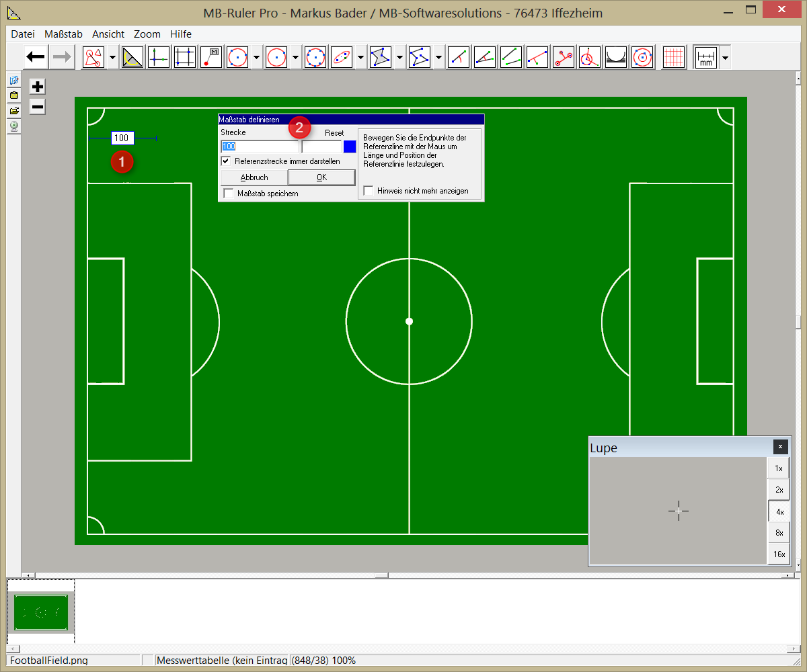This screenshot has height=672, width=807.
Task: Click the Abbruch button
Action: click(254, 177)
